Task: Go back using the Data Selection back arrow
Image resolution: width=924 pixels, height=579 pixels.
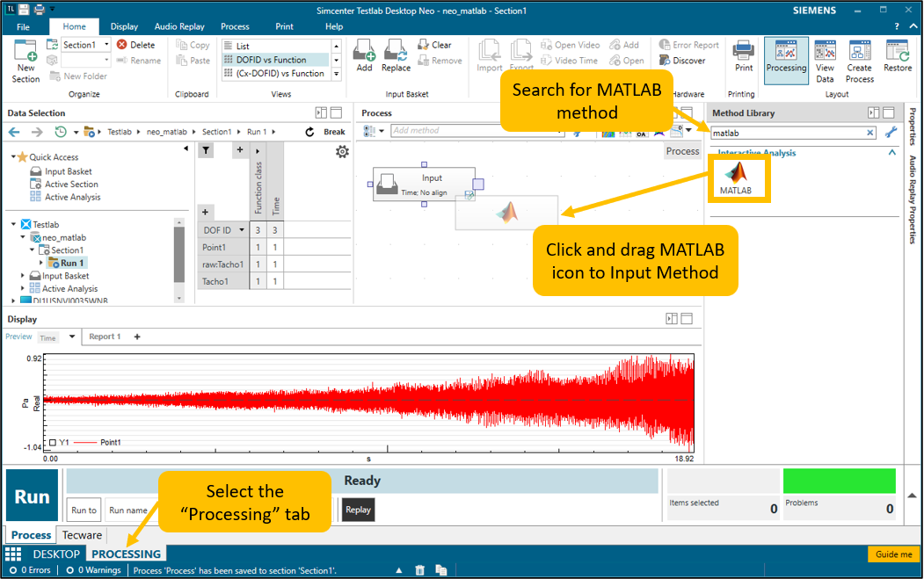Action: tap(15, 132)
